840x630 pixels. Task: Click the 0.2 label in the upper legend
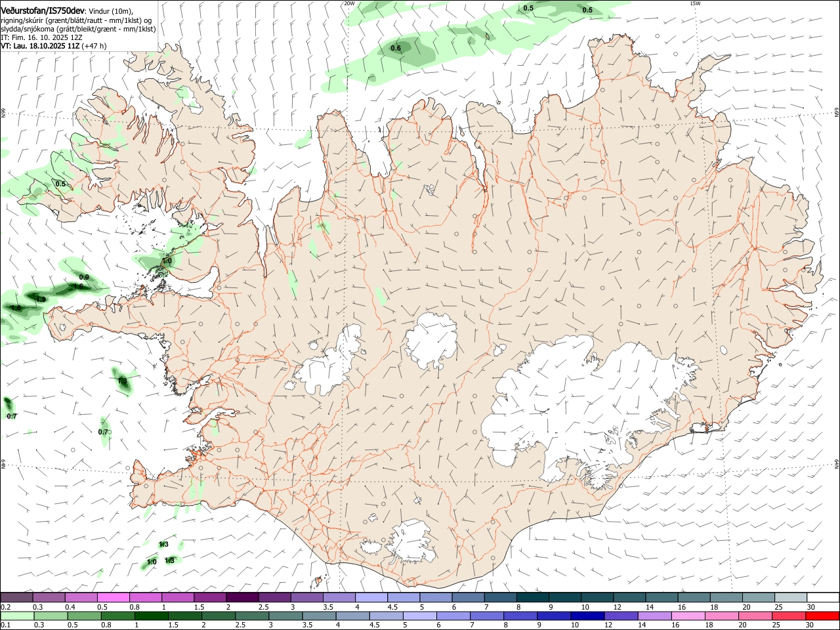coord(5,607)
